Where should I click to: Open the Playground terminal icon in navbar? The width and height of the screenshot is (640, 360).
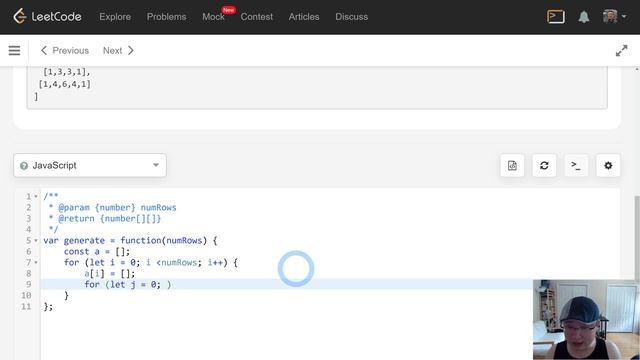click(x=556, y=17)
